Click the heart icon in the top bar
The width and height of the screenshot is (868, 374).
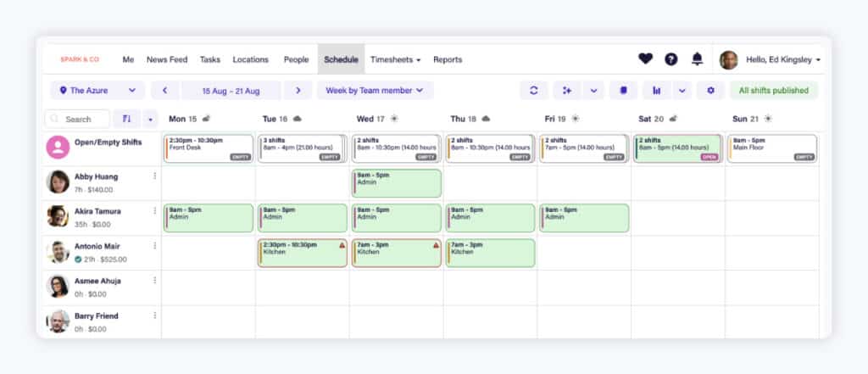[645, 59]
